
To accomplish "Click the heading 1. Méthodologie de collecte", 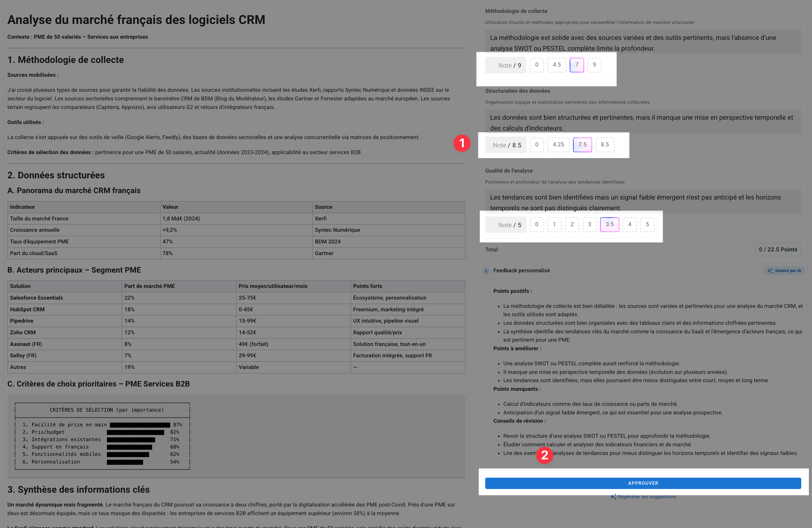I will 65,60.
